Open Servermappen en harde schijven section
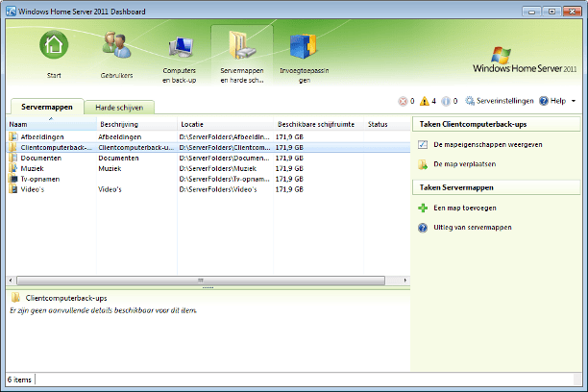Image resolution: width=588 pixels, height=392 pixels. [242, 57]
